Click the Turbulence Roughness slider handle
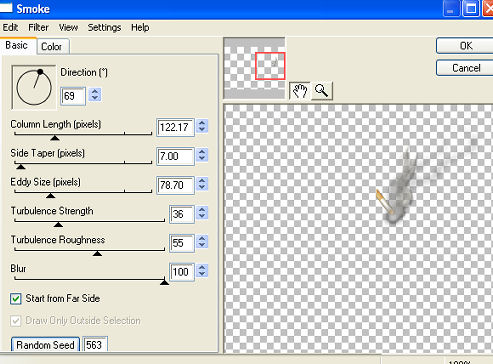The image size is (493, 364). [97, 254]
